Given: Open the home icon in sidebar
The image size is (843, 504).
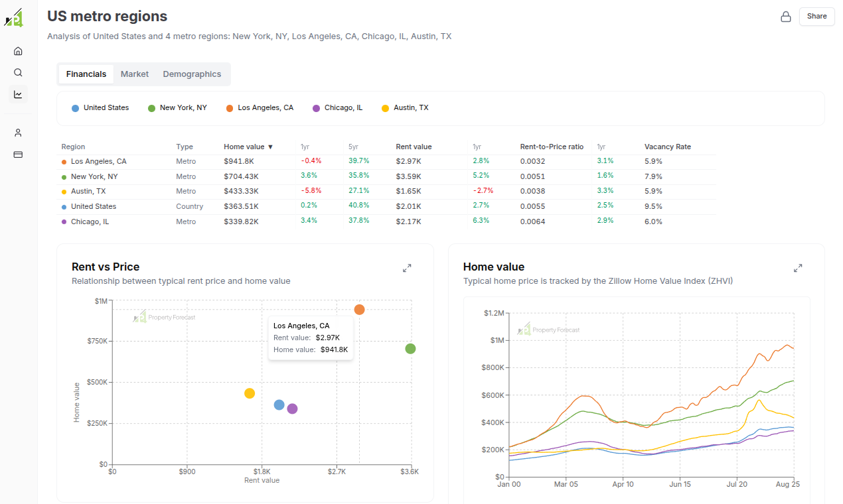Looking at the screenshot, I should 18,51.
